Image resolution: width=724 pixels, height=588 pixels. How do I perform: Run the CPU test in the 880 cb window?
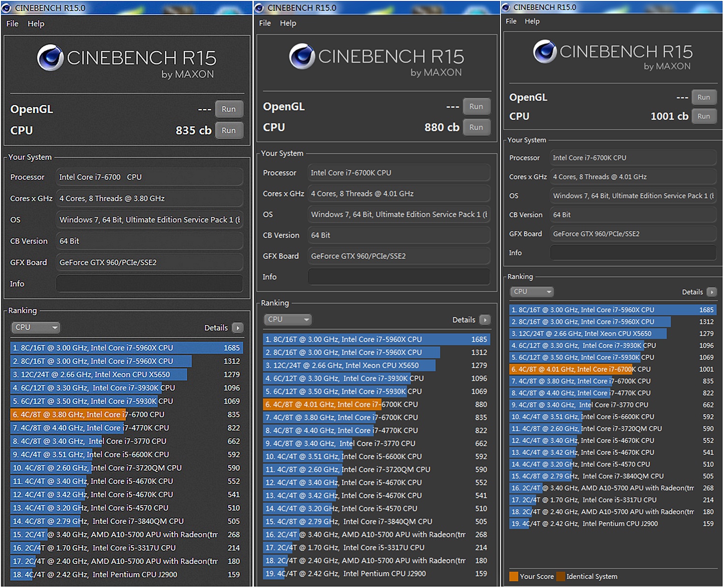476,127
